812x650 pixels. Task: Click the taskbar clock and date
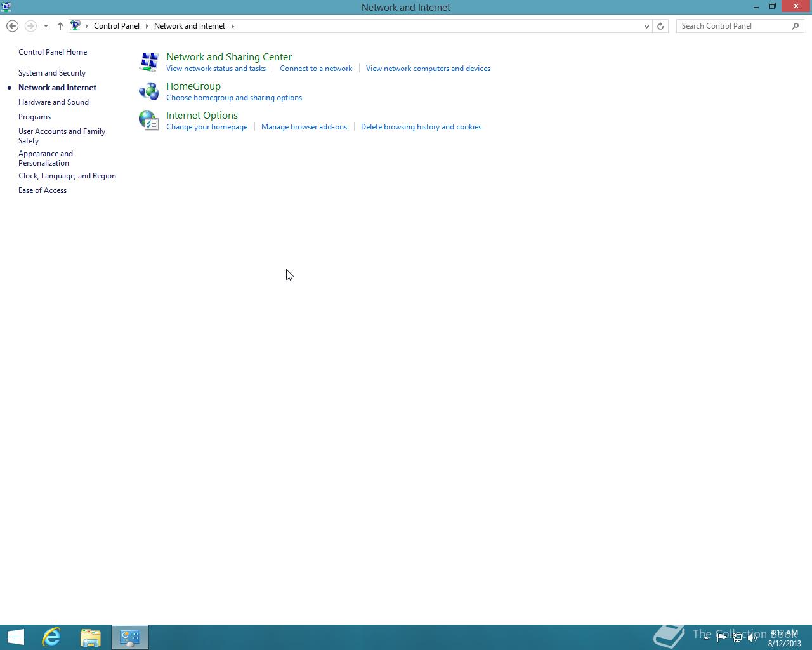click(x=785, y=638)
